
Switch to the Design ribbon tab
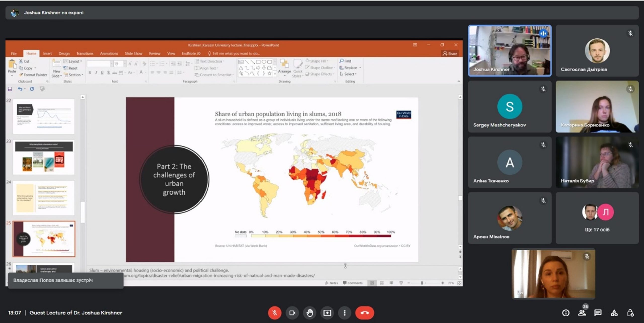pos(64,53)
